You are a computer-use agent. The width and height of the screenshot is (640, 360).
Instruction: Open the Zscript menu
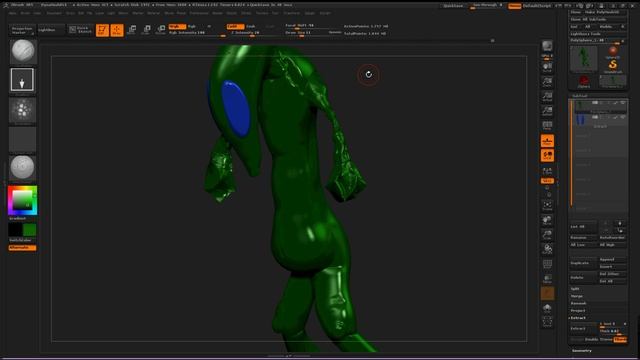[325, 13]
